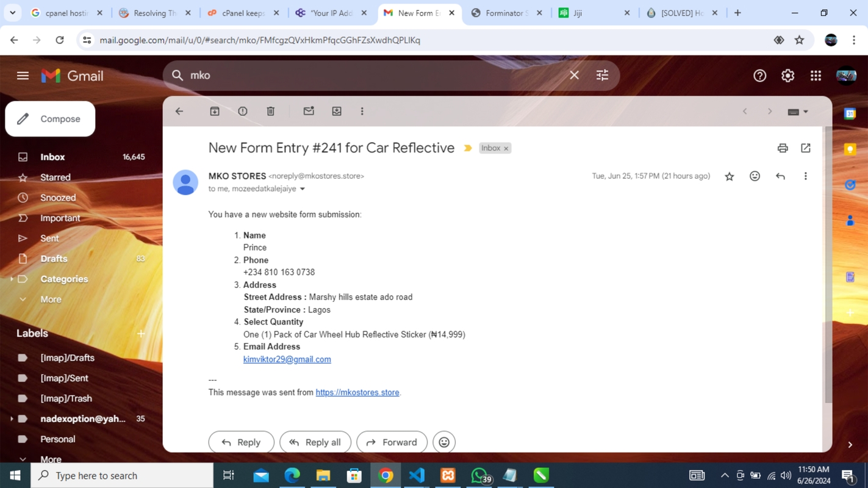Screen dimensions: 868x488
Task: Open WhatsApp from the taskbar
Action: (479, 476)
